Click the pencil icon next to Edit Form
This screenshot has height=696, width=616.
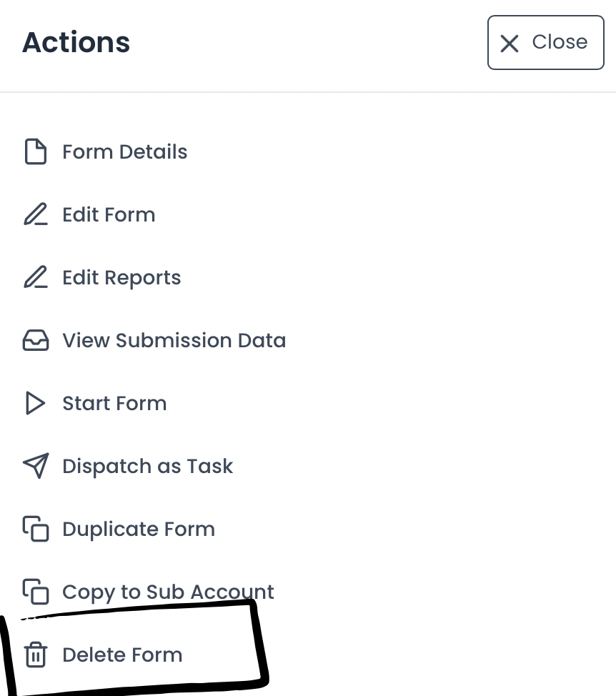(36, 215)
